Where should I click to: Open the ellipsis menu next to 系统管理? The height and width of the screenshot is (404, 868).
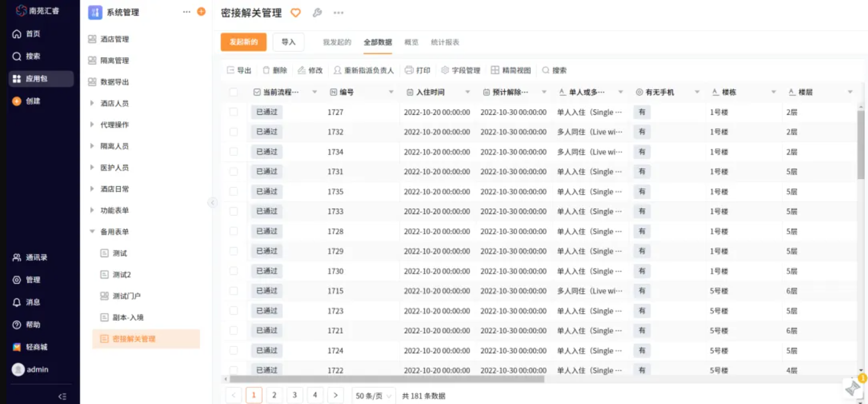click(186, 12)
